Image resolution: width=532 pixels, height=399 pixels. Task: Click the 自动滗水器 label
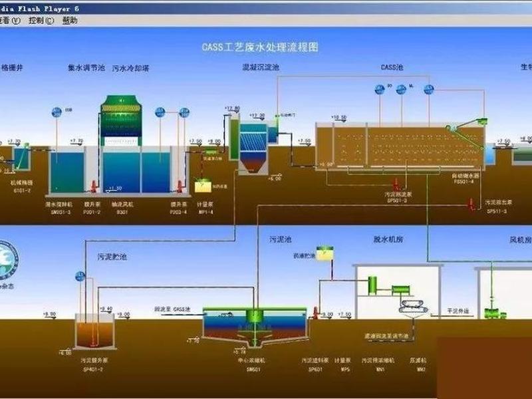[465, 176]
